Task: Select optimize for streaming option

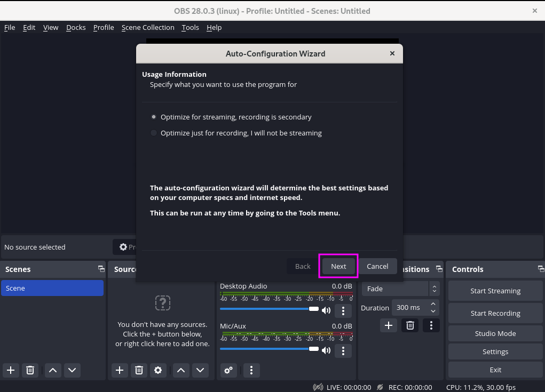Action: click(154, 117)
